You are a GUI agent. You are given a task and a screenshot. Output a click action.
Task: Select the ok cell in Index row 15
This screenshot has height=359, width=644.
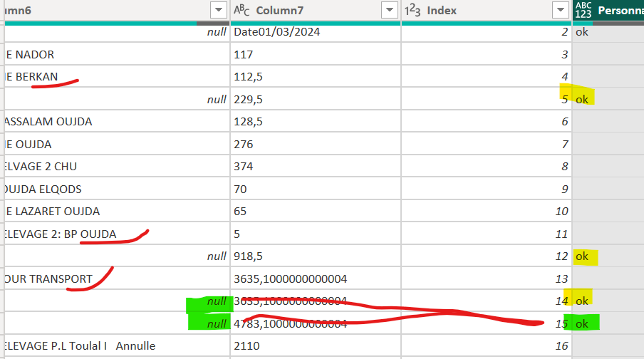[608, 323]
